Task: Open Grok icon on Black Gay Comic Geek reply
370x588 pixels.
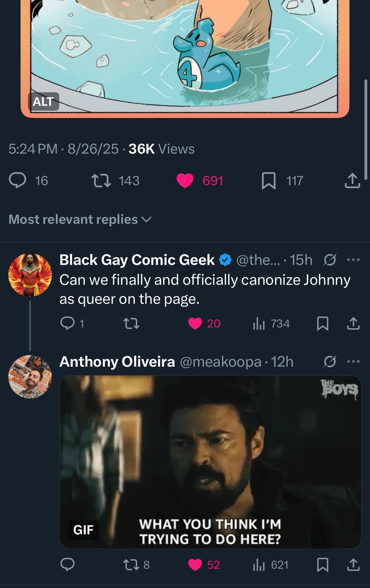Action: point(330,260)
